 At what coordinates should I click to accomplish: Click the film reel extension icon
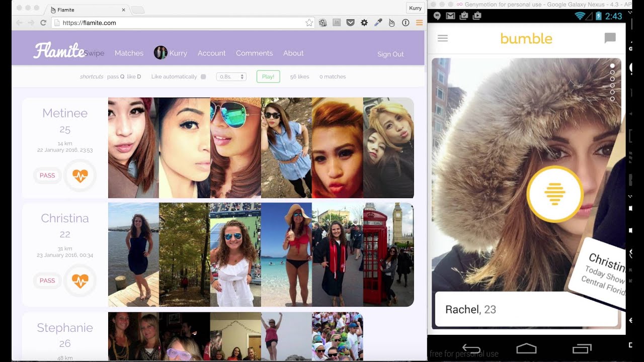coord(323,23)
